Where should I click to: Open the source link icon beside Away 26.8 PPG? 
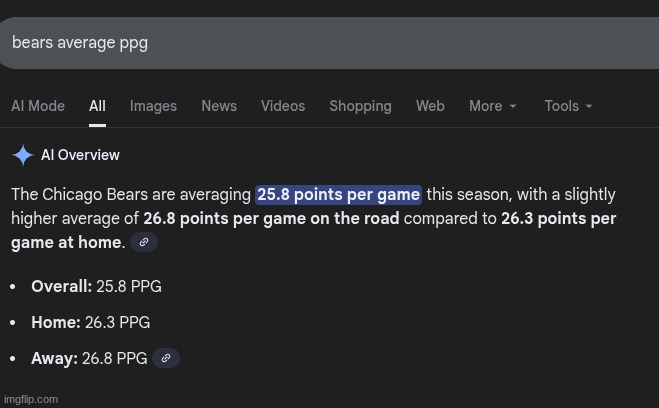coord(165,358)
